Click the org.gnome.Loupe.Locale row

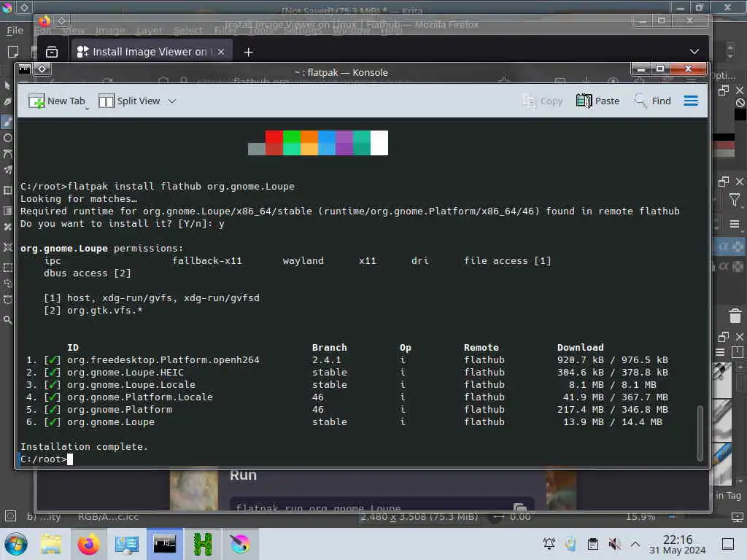(x=341, y=385)
